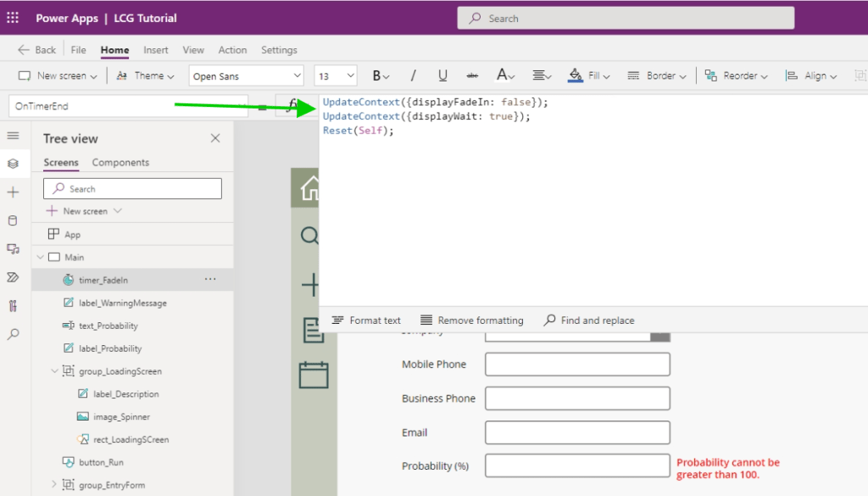
Task: Toggle Strikethrough formatting
Action: [x=472, y=75]
